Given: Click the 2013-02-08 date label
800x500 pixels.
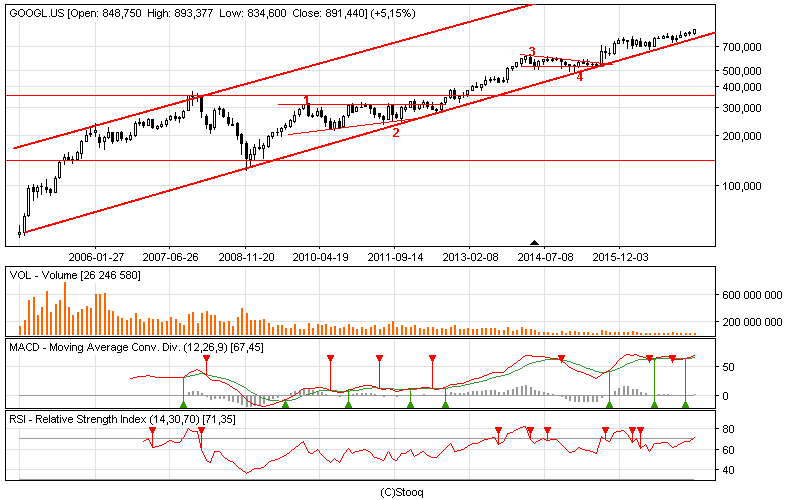Looking at the screenshot, I should click(x=470, y=257).
